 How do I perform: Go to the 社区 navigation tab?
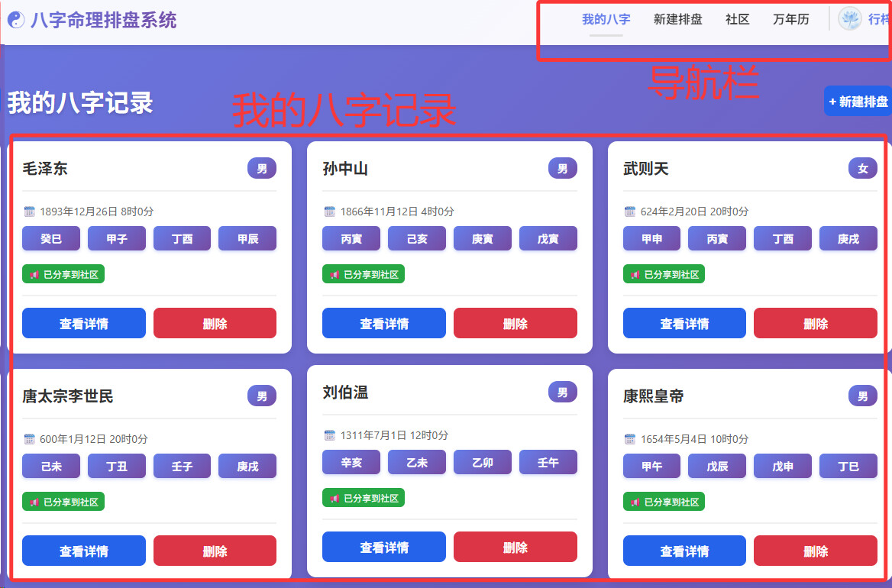click(x=737, y=20)
